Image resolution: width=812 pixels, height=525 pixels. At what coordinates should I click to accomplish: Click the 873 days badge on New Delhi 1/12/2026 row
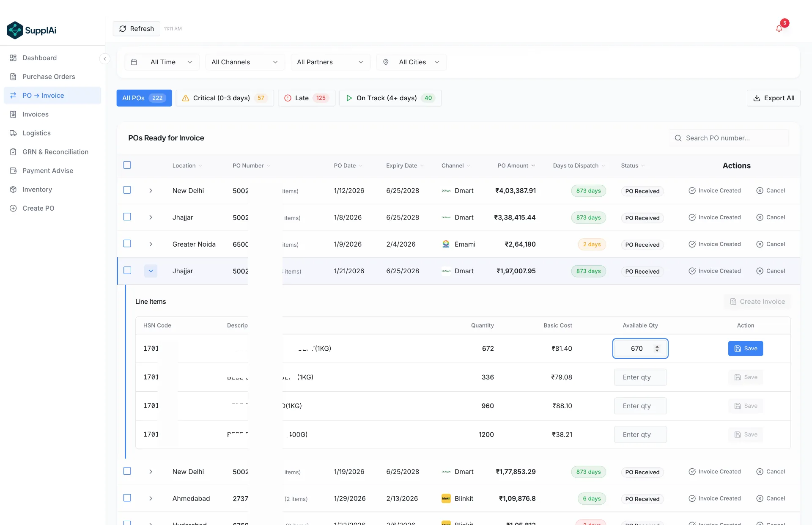coord(588,191)
